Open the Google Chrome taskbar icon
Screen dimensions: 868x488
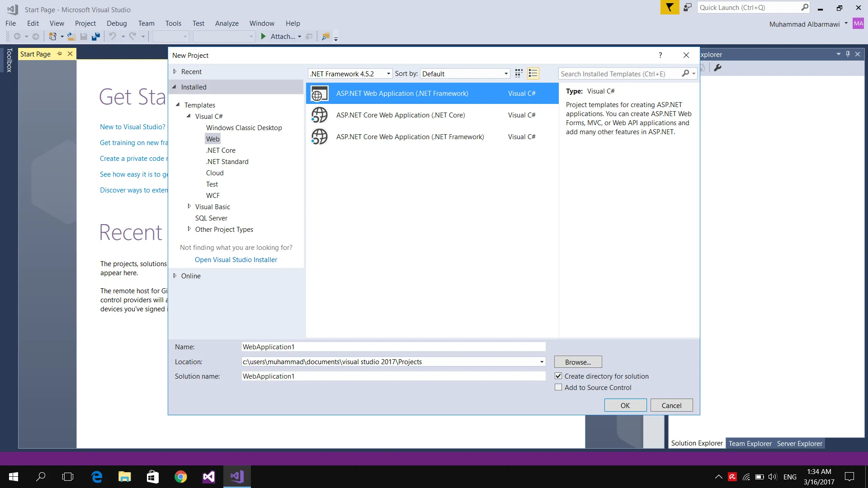click(x=181, y=477)
